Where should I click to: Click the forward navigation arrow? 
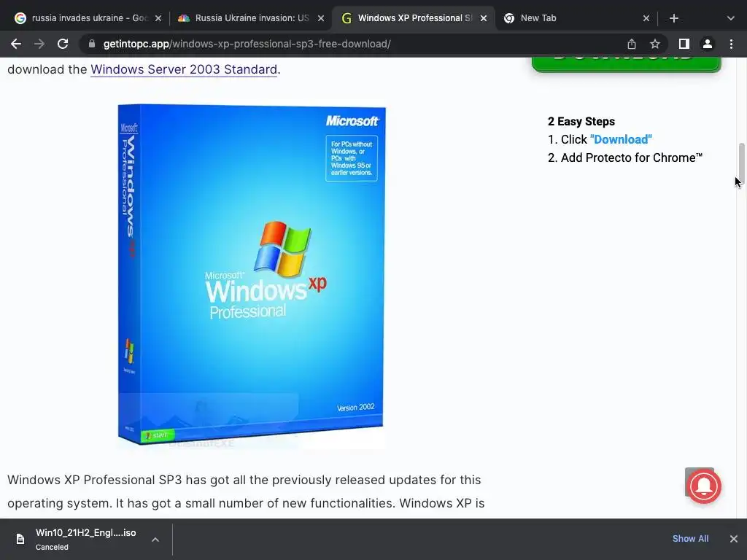coord(39,44)
